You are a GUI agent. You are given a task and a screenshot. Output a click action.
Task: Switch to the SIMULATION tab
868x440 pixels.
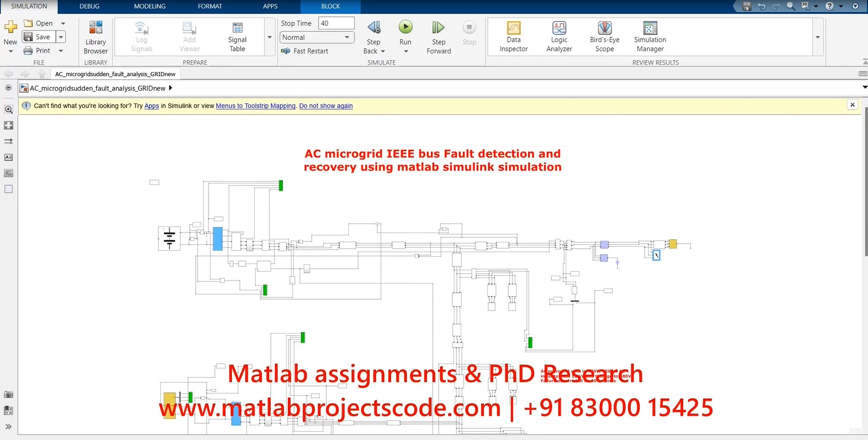(x=29, y=6)
